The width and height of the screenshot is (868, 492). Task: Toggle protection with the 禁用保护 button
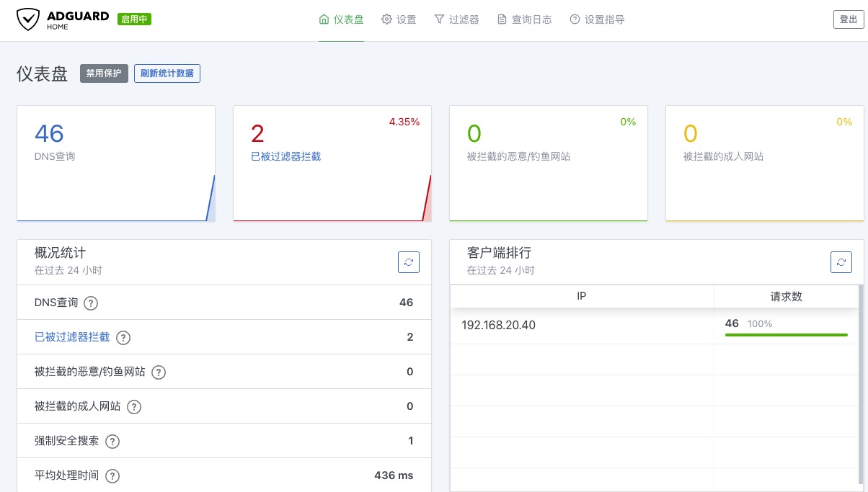pos(104,73)
